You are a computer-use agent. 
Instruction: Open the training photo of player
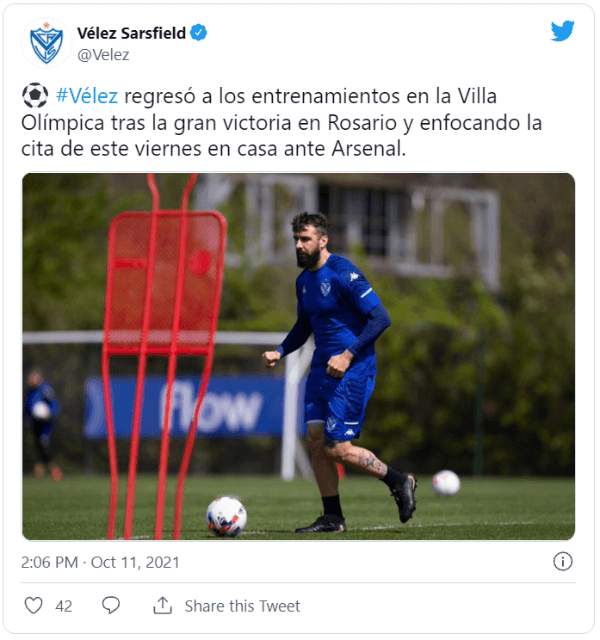pos(298,357)
